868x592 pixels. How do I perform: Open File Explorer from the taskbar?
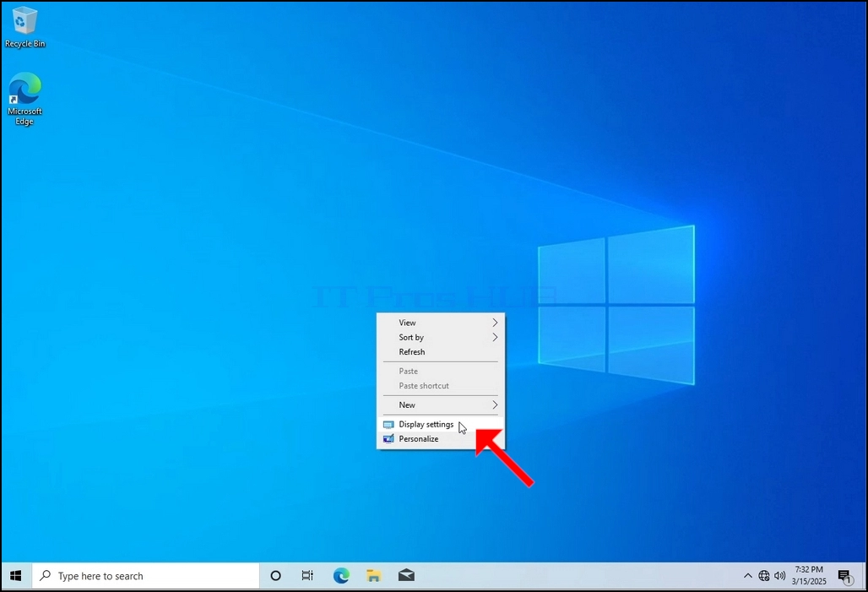coord(374,576)
